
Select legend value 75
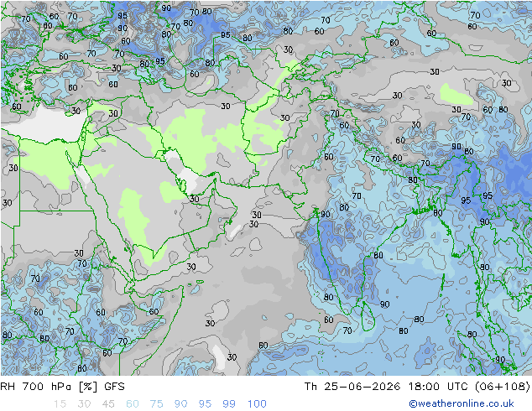point(156,404)
